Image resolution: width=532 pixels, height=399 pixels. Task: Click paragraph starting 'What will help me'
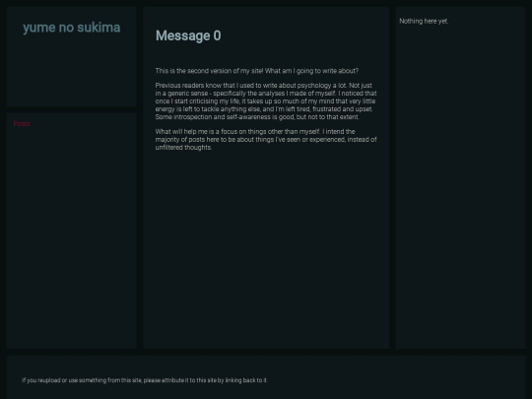pos(266,140)
